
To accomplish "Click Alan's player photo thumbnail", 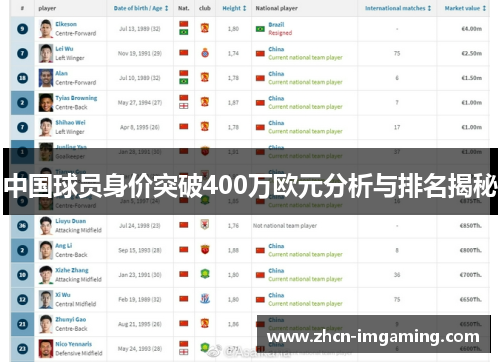I will coord(46,78).
